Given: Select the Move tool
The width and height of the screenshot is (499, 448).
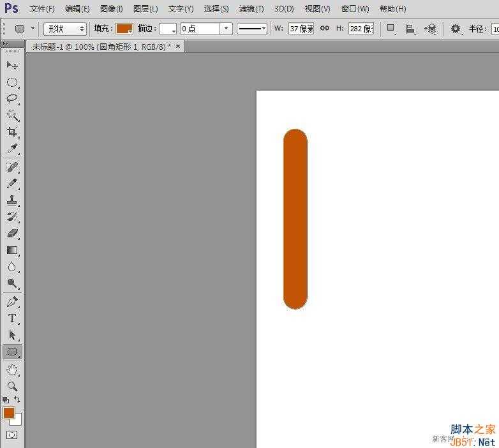Looking at the screenshot, I should click(12, 66).
